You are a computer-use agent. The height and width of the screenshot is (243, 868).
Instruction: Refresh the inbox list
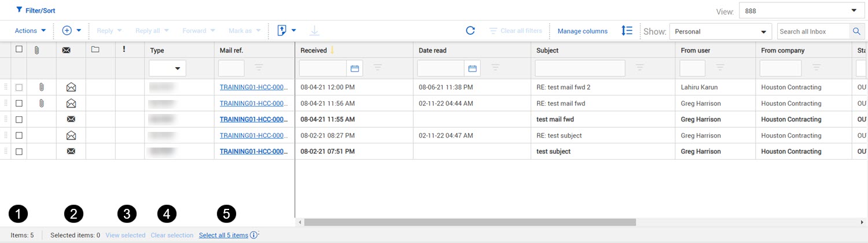coord(470,31)
